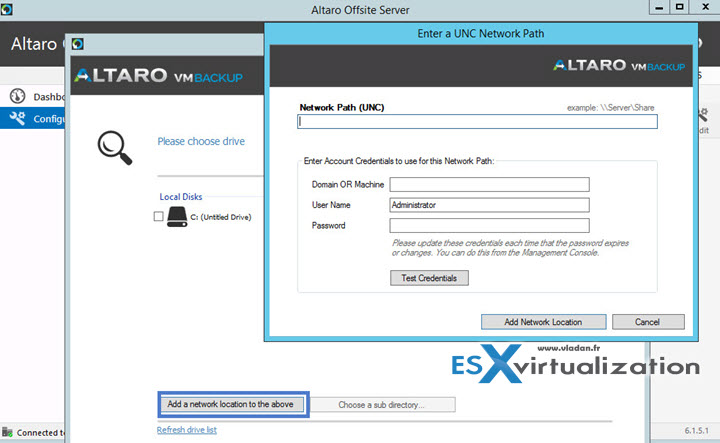Screen dimensions: 720x443
Task: Click the example \\Server\Share hint text
Action: point(611,108)
